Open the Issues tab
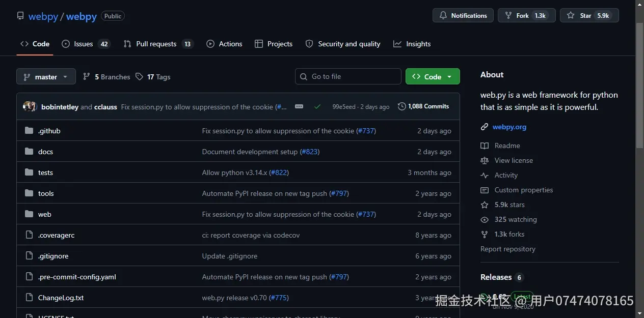Screen dimensions: 644x318 [x=86, y=44]
